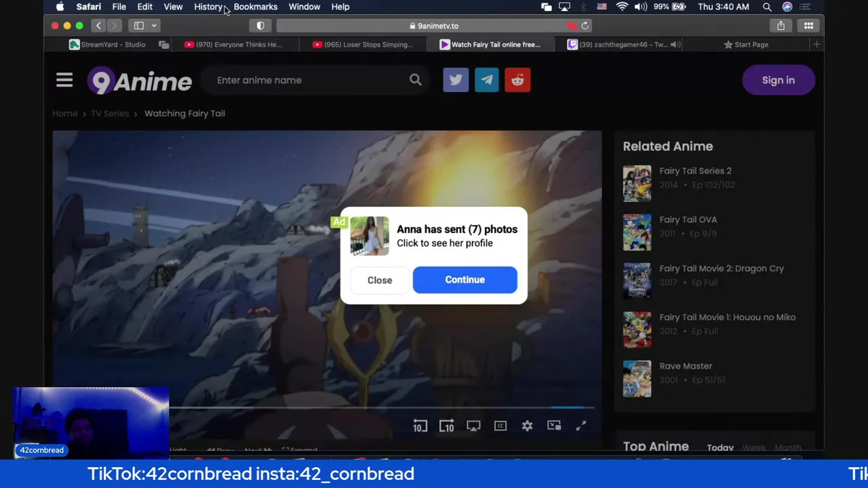Open the Help menu
The image size is (868, 488).
tap(340, 7)
